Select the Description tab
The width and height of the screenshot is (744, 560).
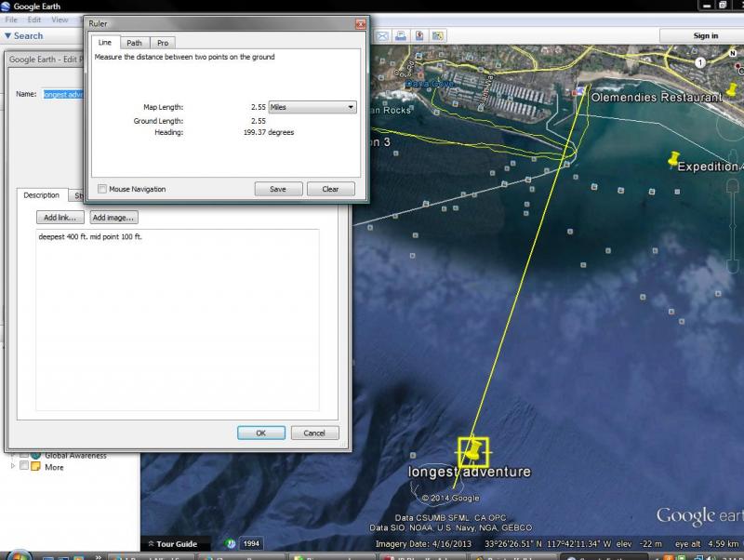coord(41,195)
